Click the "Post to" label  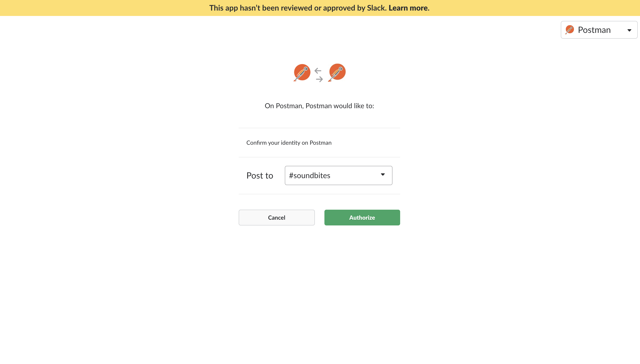[259, 175]
